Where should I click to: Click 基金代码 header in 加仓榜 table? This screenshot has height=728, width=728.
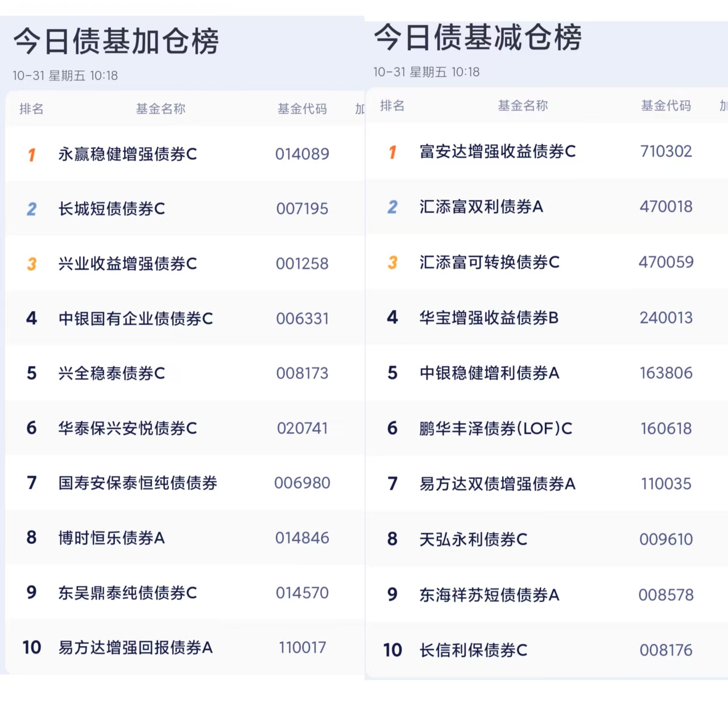pos(302,109)
